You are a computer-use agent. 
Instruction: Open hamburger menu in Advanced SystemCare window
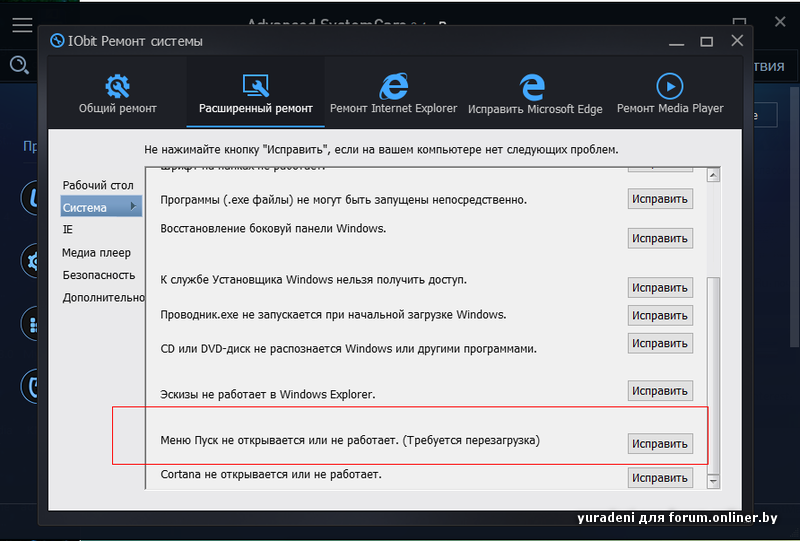tap(22, 25)
